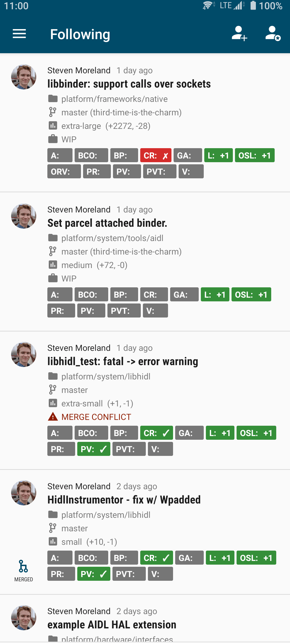Tap the WIP briefcase icon on libbinder change
Viewport: 290px width, 644px height.
tap(53, 139)
